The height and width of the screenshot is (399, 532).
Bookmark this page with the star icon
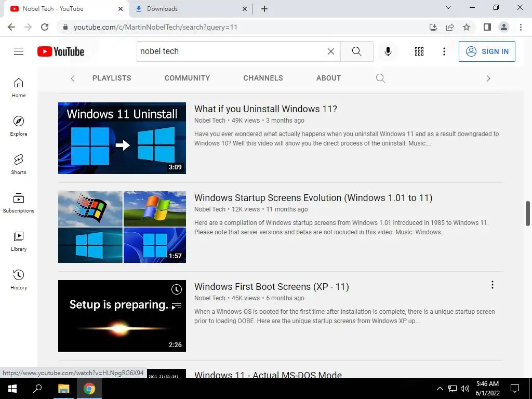pos(467,27)
